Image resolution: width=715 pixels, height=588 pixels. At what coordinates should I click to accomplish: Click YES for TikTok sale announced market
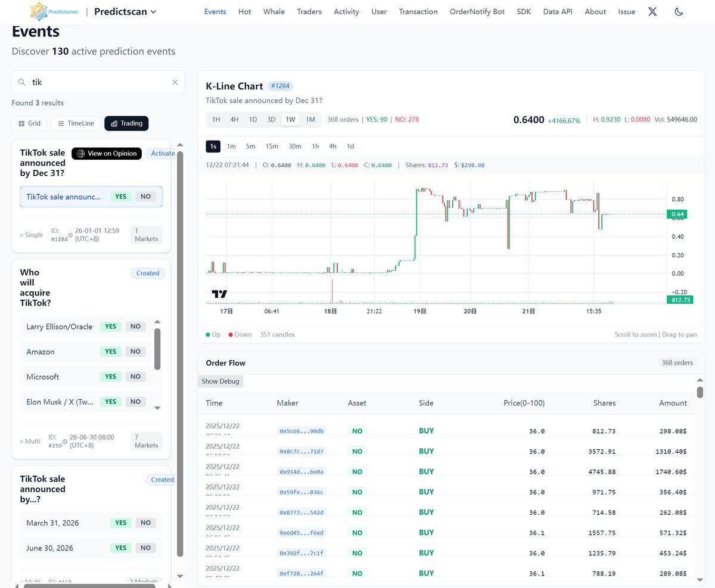(x=120, y=197)
